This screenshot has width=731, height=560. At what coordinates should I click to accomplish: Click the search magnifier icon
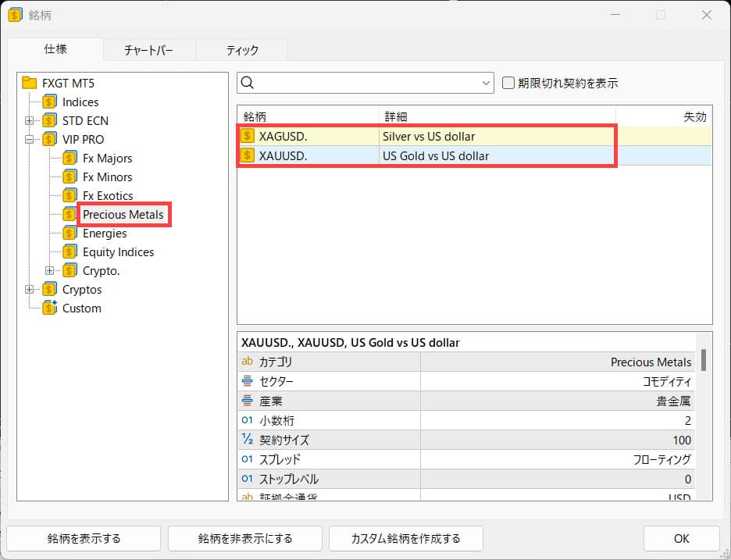[248, 83]
